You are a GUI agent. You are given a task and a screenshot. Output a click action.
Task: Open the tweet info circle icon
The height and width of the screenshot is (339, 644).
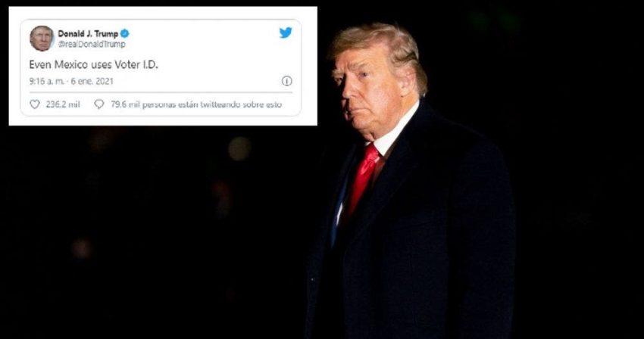286,81
